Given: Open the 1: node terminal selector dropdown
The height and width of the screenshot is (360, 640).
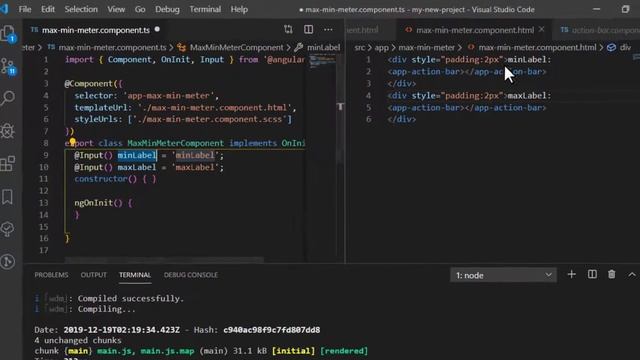Looking at the screenshot, I should (x=503, y=275).
